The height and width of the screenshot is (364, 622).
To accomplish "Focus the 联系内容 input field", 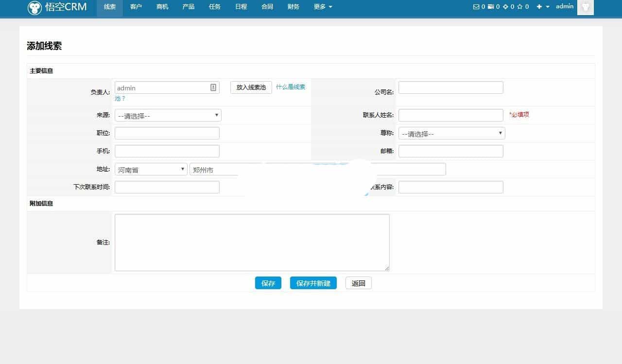I will (x=451, y=187).
